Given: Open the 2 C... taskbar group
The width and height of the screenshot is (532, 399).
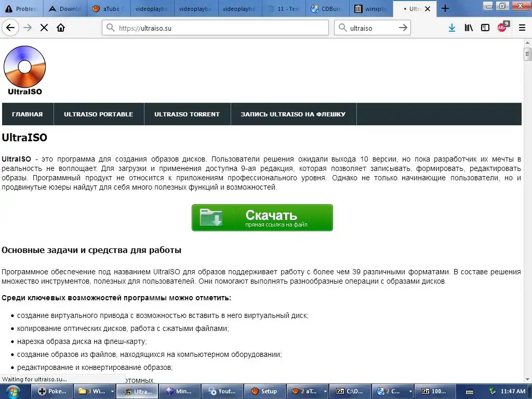Looking at the screenshot, I should point(390,392).
